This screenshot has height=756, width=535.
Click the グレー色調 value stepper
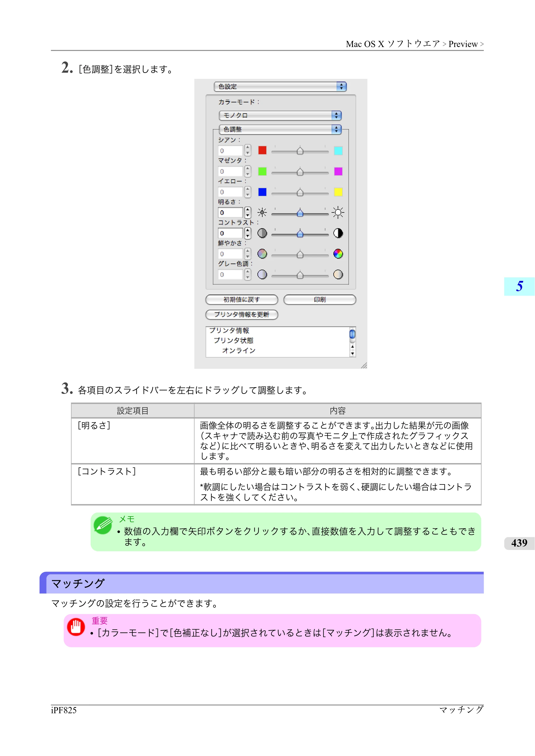tap(248, 275)
